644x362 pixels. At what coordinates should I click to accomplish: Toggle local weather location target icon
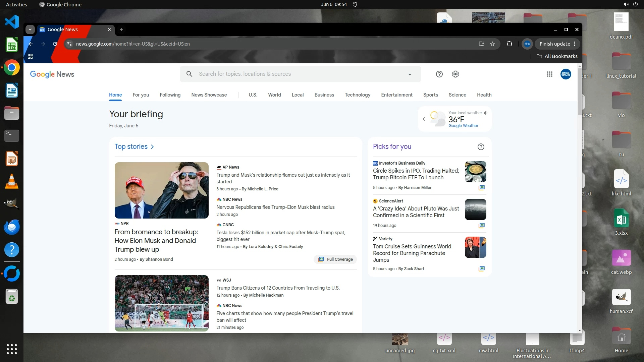[486, 113]
